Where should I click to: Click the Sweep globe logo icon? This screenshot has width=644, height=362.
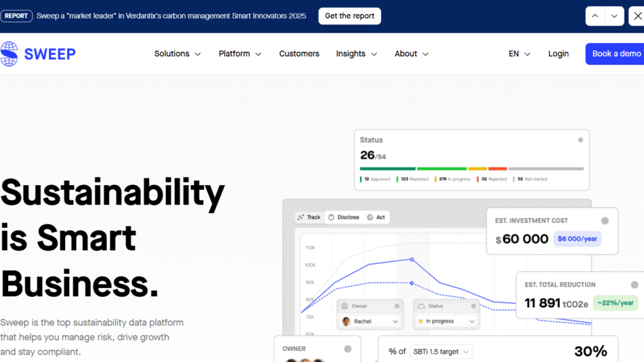coord(9,54)
